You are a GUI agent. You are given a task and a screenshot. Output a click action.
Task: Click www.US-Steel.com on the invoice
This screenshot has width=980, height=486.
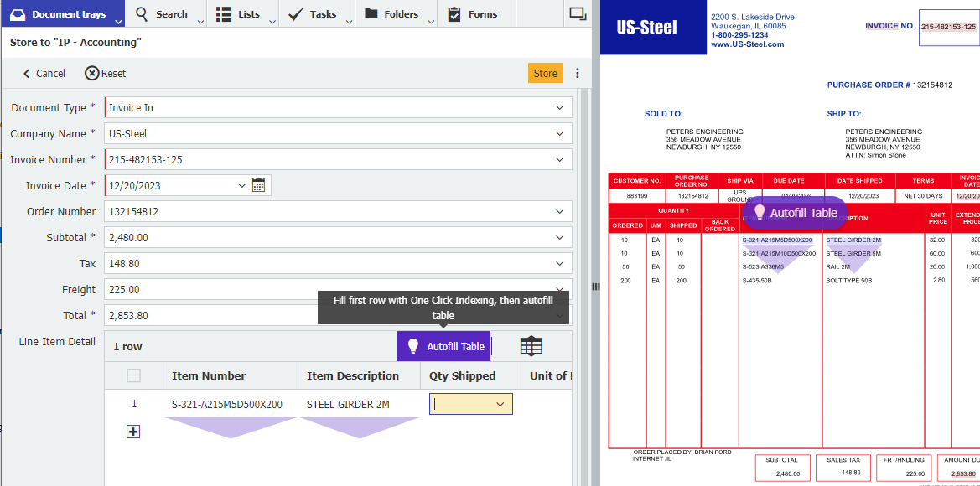pos(748,44)
